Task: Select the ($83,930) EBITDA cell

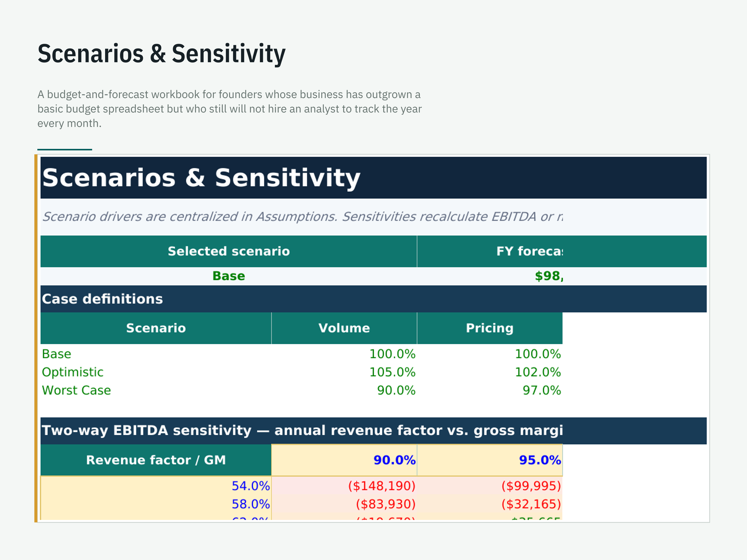Action: 344,504
